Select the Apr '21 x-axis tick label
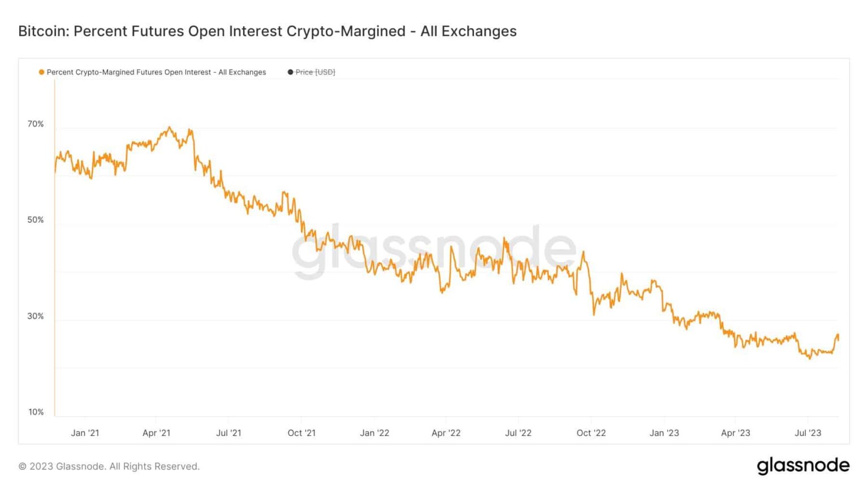Image resolution: width=868 pixels, height=488 pixels. point(157,433)
